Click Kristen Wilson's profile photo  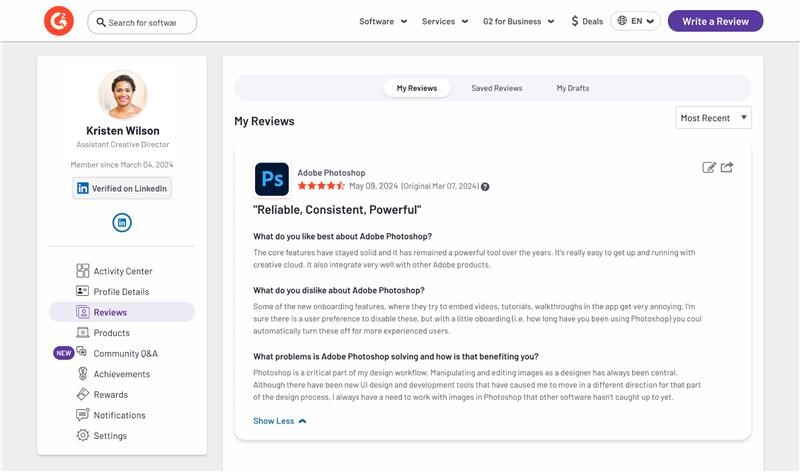click(x=122, y=95)
